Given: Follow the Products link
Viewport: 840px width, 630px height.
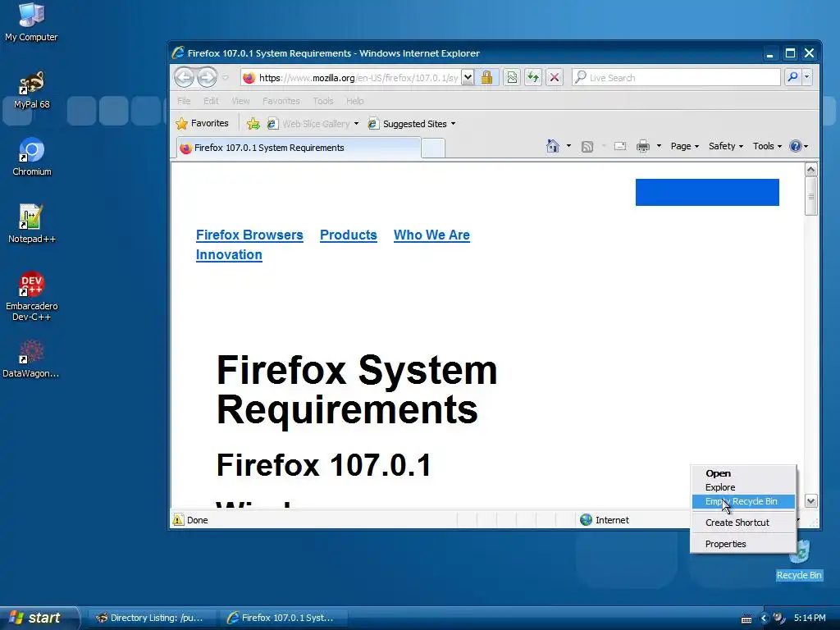Looking at the screenshot, I should 348,235.
